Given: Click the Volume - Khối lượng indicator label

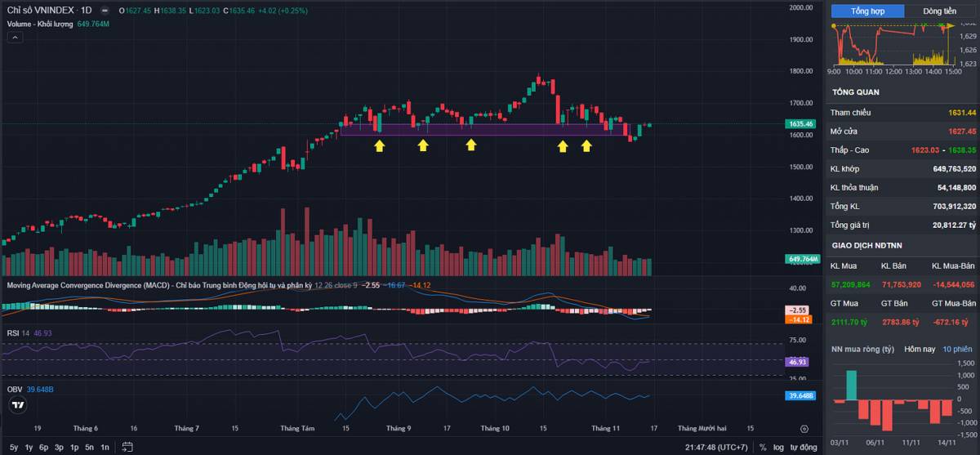Looking at the screenshot, I should coord(40,24).
